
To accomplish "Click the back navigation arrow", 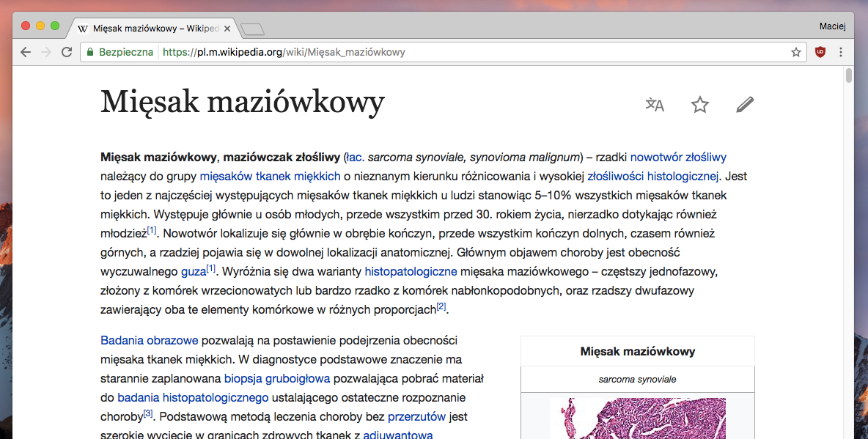I will (x=25, y=52).
